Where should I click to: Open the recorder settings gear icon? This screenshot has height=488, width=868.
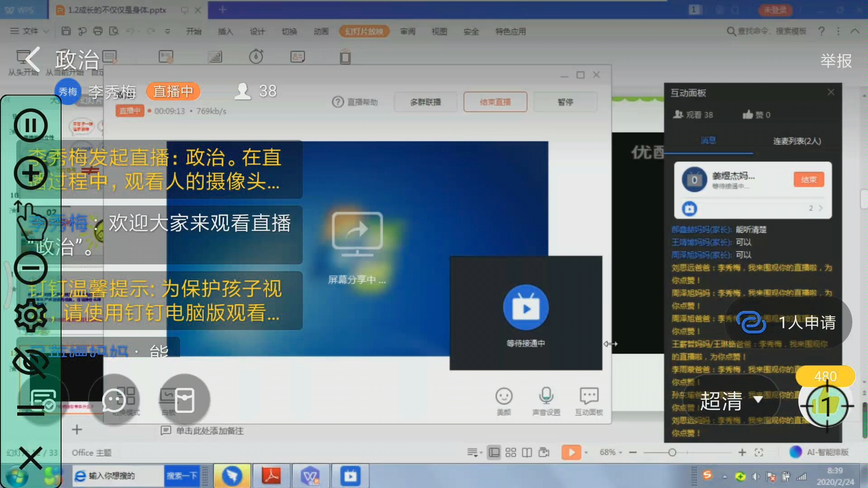point(30,316)
